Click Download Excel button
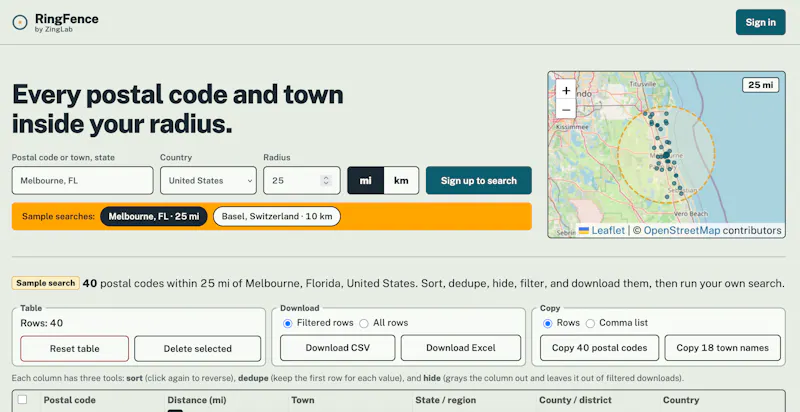 click(461, 348)
